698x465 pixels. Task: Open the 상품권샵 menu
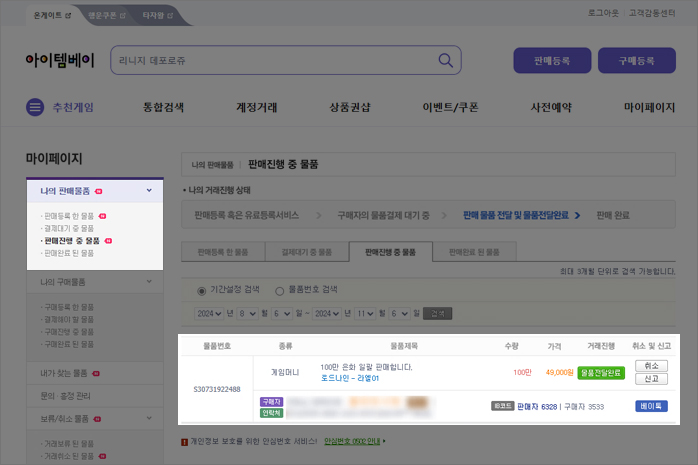pos(350,107)
